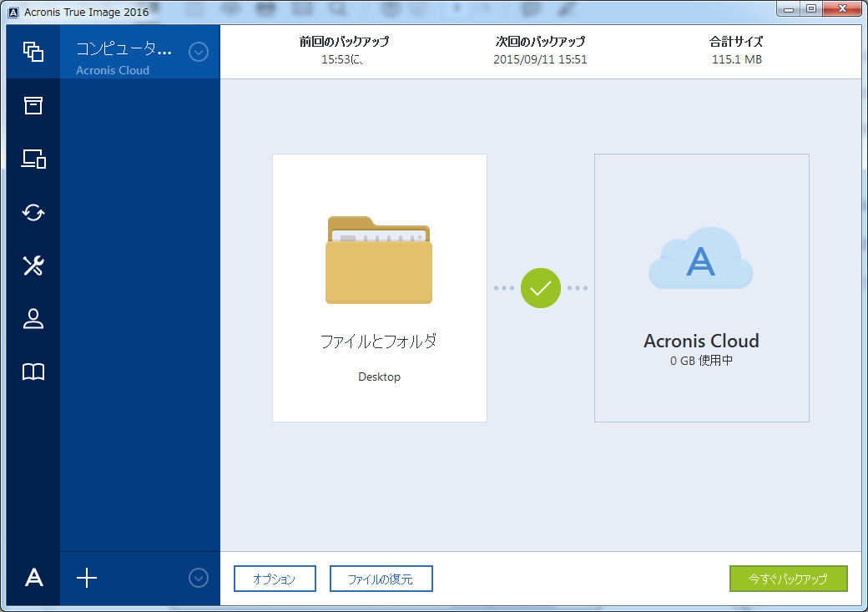Open the ファイルとフォルダ source card
868x612 pixels.
tap(379, 287)
